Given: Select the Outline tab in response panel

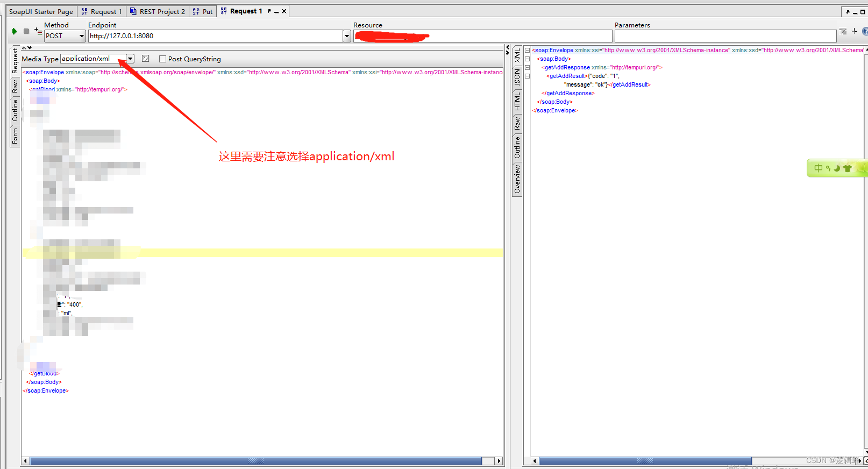Looking at the screenshot, I should (517, 147).
